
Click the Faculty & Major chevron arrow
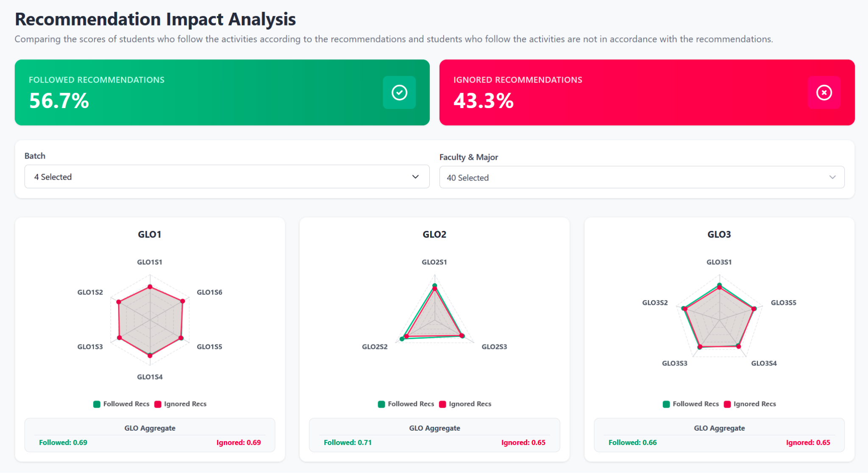[x=832, y=178]
